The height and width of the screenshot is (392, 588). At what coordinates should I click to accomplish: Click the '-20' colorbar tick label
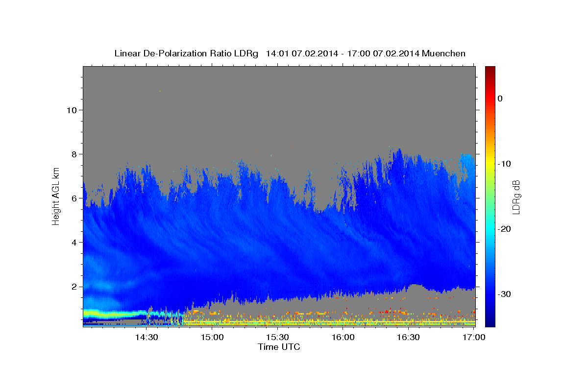504,229
